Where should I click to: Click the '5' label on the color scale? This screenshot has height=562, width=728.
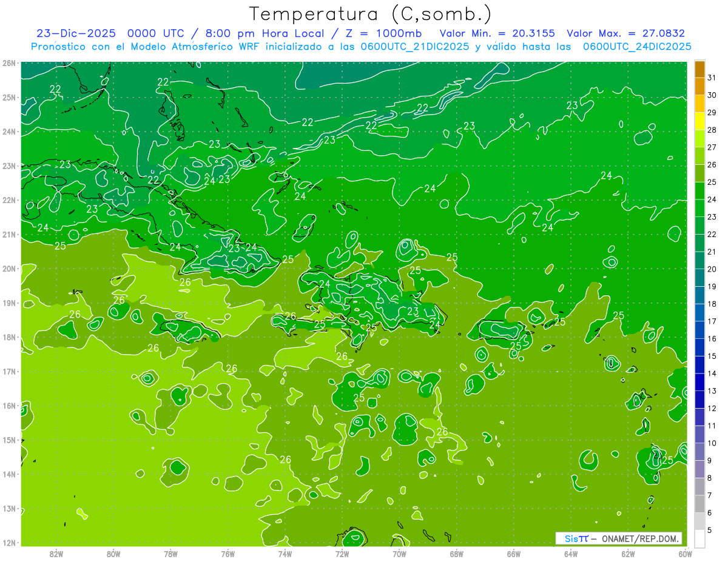pos(710,530)
